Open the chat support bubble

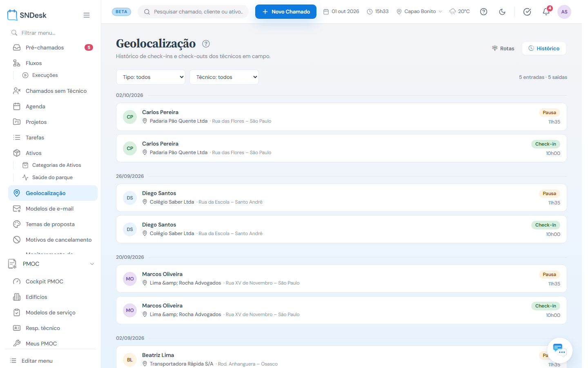[x=560, y=350]
